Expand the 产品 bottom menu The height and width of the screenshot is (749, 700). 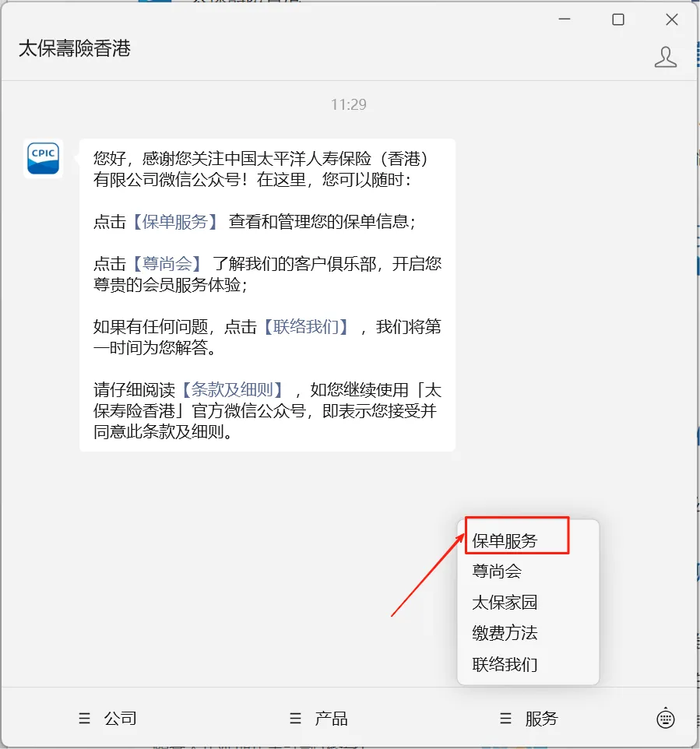coord(318,719)
